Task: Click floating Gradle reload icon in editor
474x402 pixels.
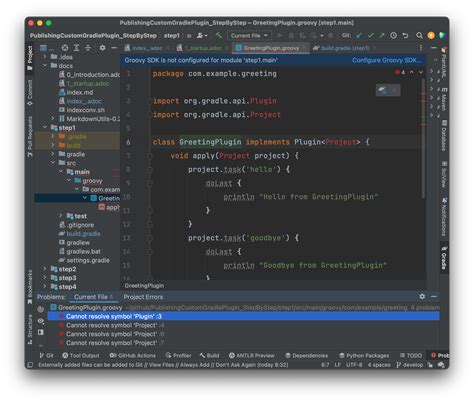Action: 382,90
